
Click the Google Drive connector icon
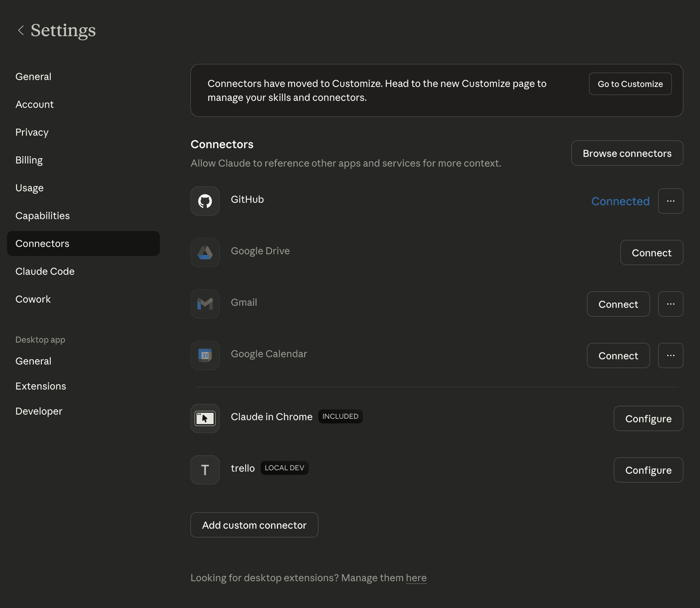pyautogui.click(x=205, y=253)
